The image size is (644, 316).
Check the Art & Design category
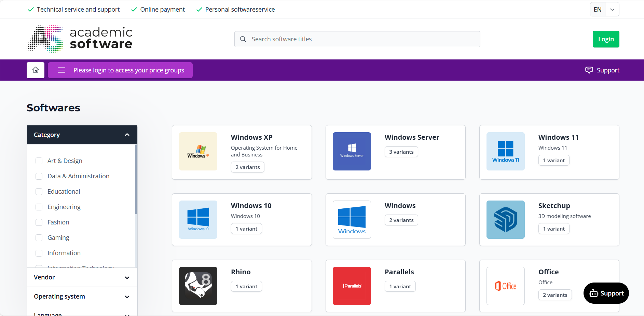click(x=39, y=161)
